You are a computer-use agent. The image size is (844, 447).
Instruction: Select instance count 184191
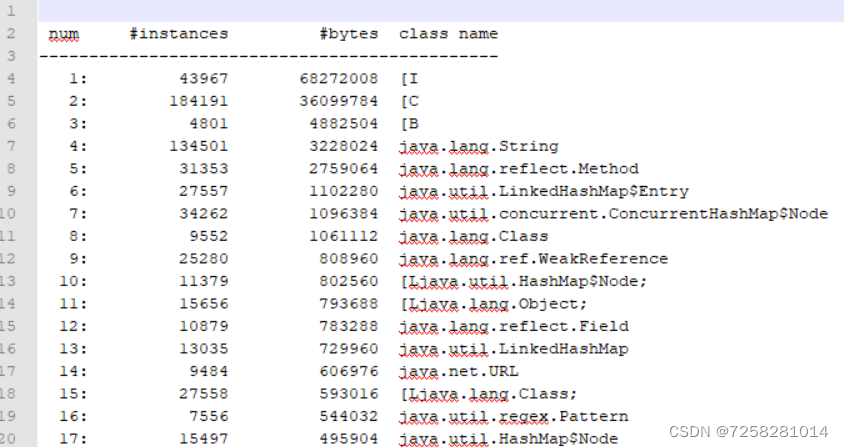(199, 101)
